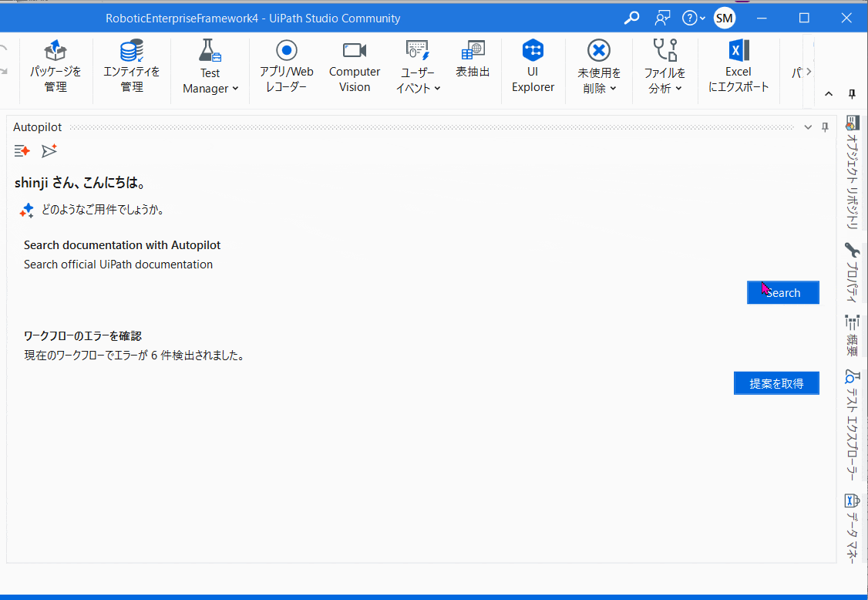Open Manage Entities (エンティティを管理)

pos(131,66)
